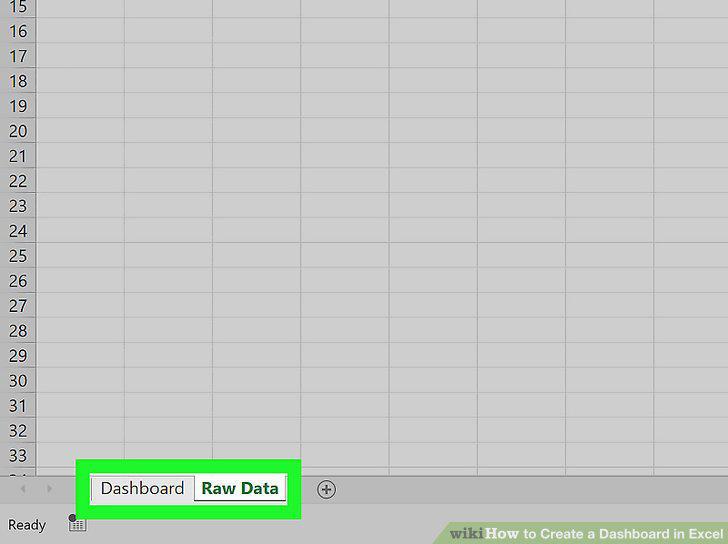Select row 21 header
This screenshot has height=544, width=728.
click(18, 156)
